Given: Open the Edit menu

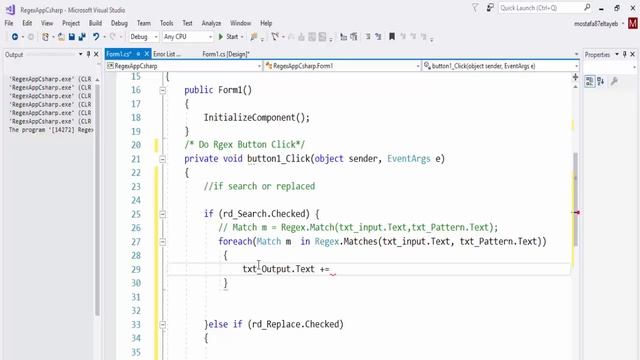Looking at the screenshot, I should point(27,23).
